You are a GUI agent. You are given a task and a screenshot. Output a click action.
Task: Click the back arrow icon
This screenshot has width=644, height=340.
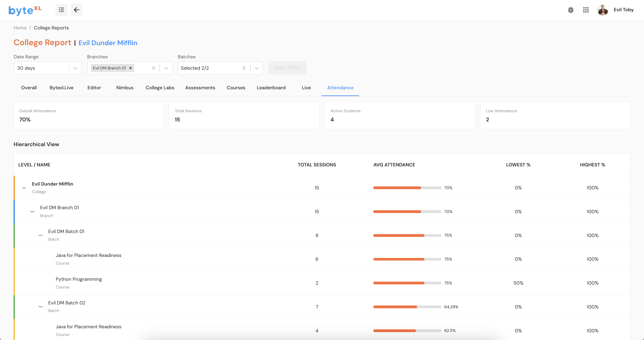point(76,10)
